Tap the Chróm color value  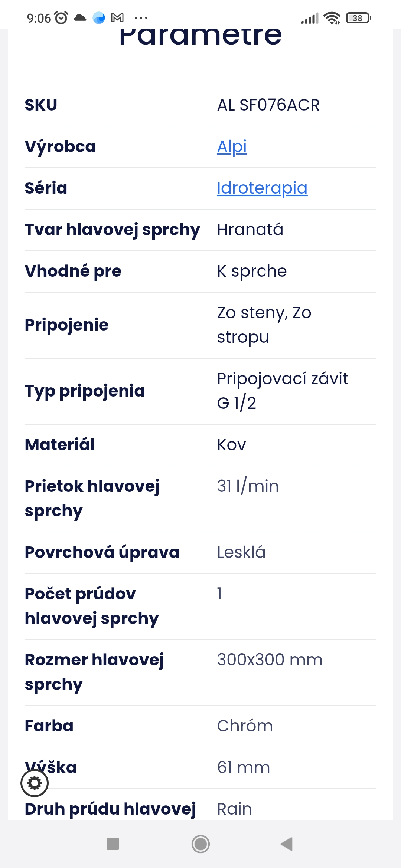click(x=245, y=726)
